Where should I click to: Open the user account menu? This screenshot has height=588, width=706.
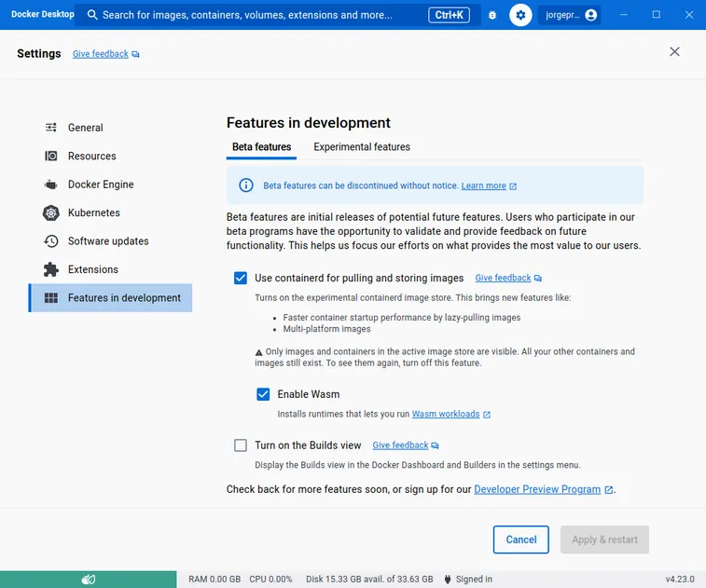(569, 15)
